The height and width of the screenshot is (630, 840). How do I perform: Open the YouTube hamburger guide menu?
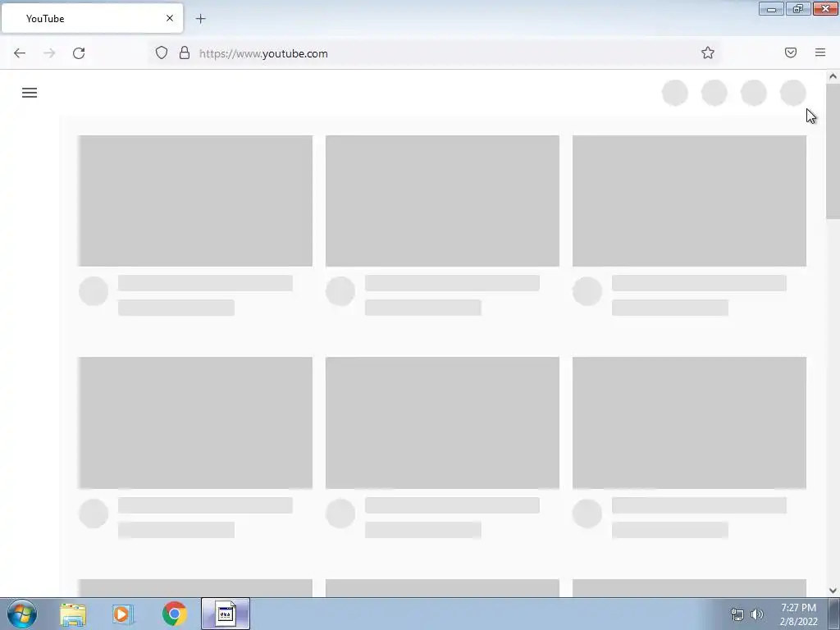pos(30,93)
